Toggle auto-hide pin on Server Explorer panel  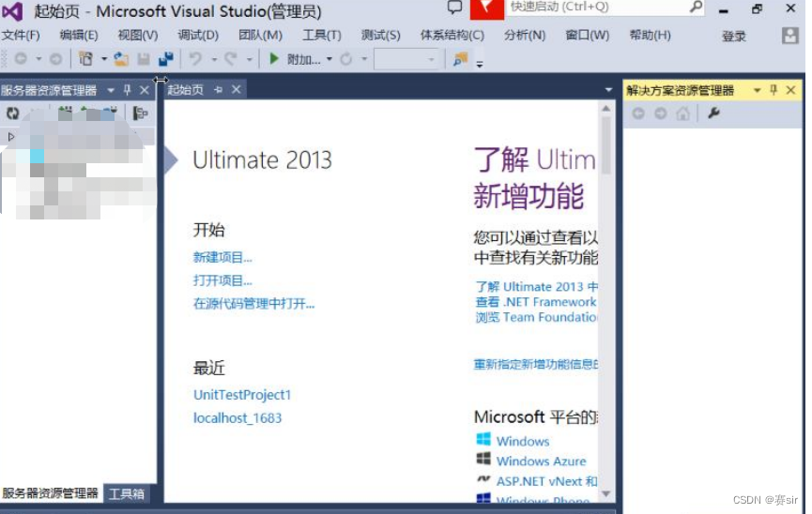coord(128,90)
